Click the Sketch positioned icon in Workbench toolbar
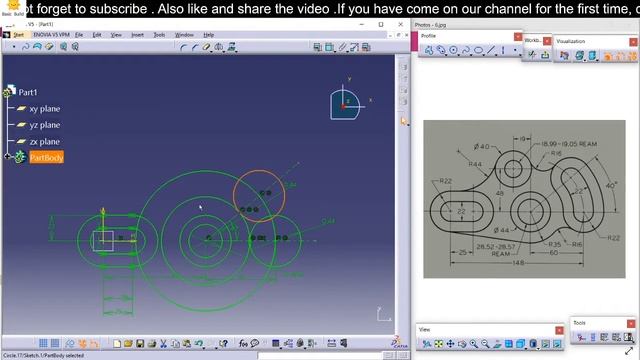 point(532,55)
